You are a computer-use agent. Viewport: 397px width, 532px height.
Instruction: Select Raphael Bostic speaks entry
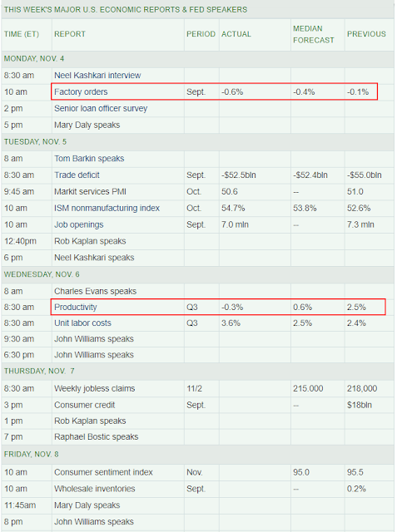[96, 437]
